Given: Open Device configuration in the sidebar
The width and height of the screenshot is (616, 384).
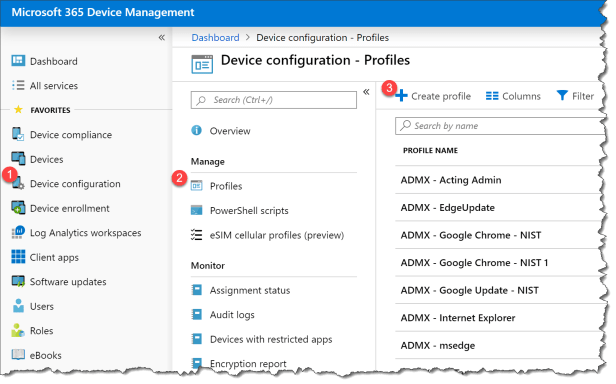Looking at the screenshot, I should 75,184.
